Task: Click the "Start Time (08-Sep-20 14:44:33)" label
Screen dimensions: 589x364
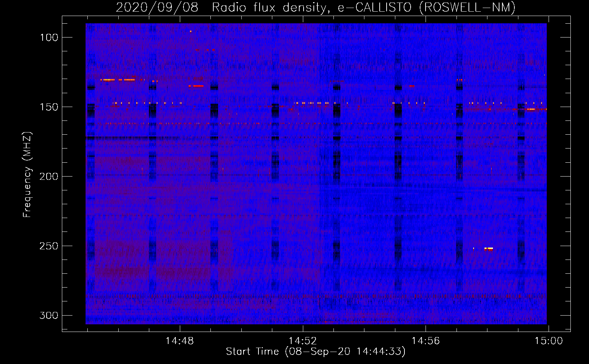Action: coord(316,352)
